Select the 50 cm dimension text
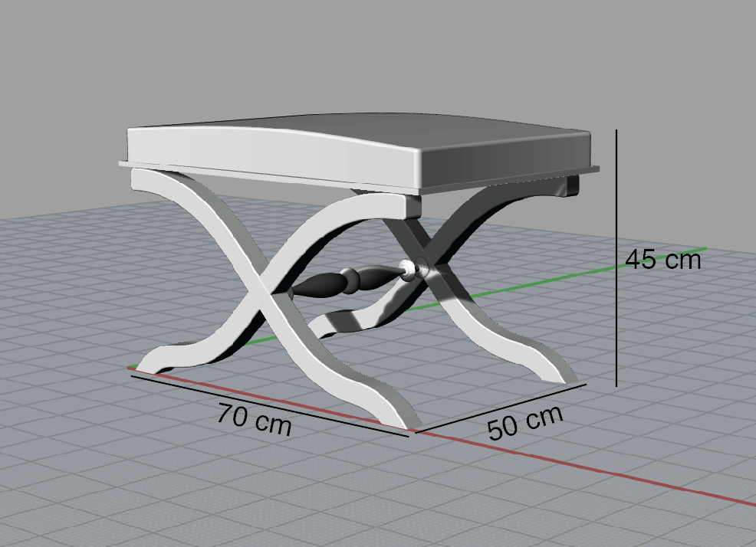This screenshot has width=756, height=547. point(525,421)
